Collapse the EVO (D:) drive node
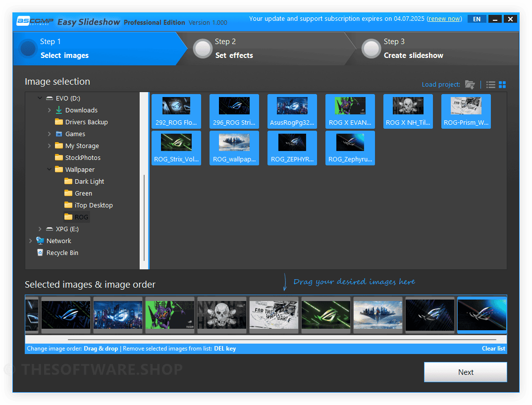Screen dimensions: 532x405 40,98
